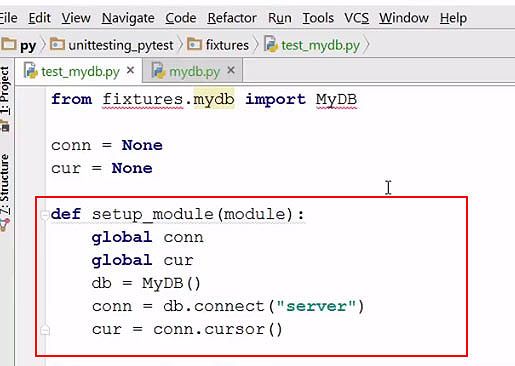Click the 'conn = None' line
The height and width of the screenshot is (366, 515).
point(107,145)
